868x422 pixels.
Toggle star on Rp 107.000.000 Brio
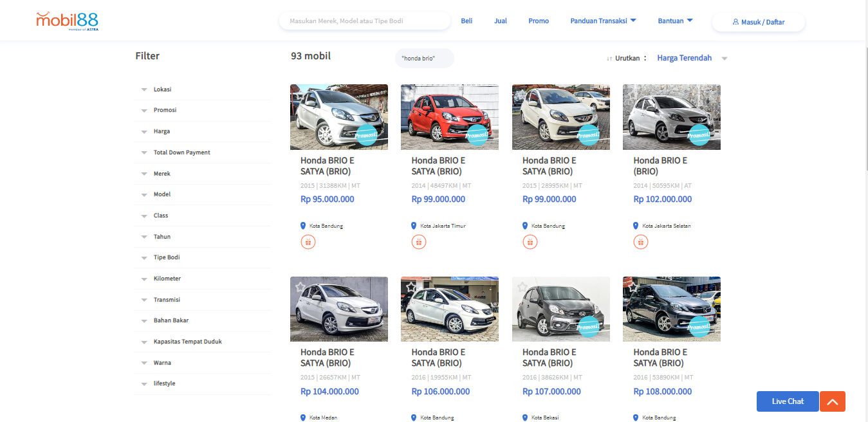pyautogui.click(x=522, y=287)
